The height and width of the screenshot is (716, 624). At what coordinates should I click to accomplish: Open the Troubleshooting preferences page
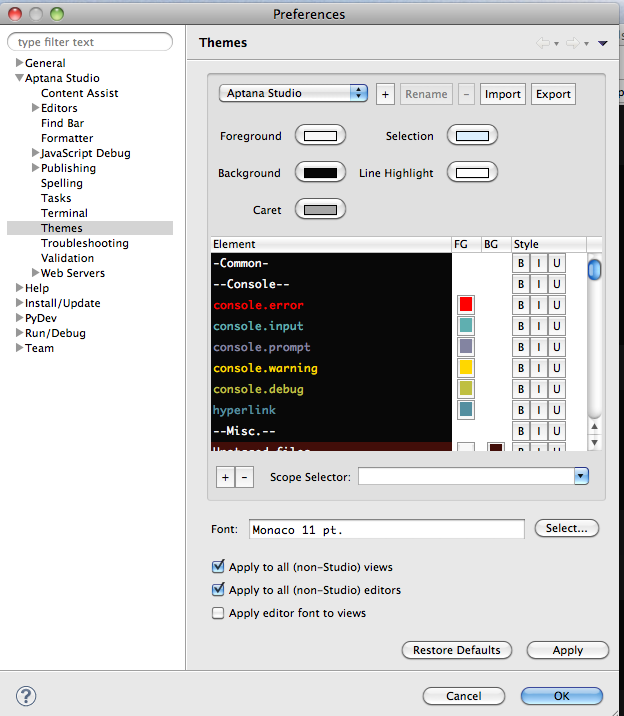[84, 243]
